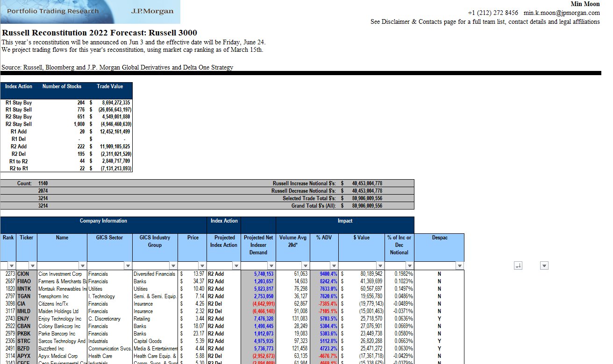Click the Apyx Medical Corp name cell
This screenshot has height=364, width=613.
tap(62, 356)
